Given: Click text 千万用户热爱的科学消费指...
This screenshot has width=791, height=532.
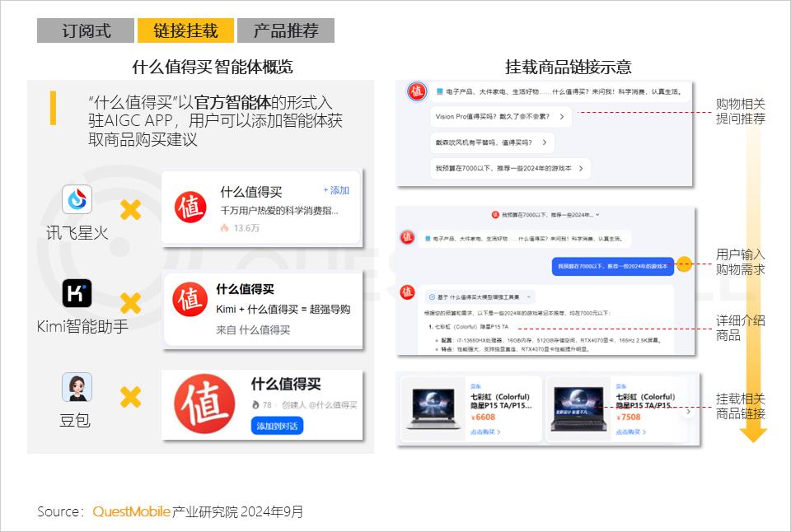Looking at the screenshot, I should pyautogui.click(x=279, y=210).
